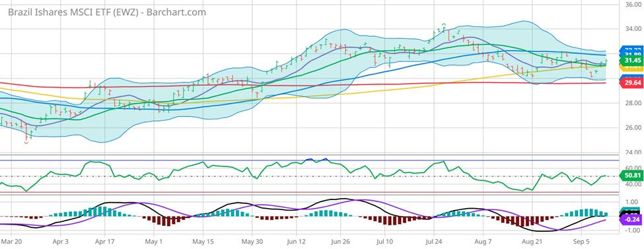Click the 28.00 price axis label
This screenshot has height=249, width=644.
633,103
